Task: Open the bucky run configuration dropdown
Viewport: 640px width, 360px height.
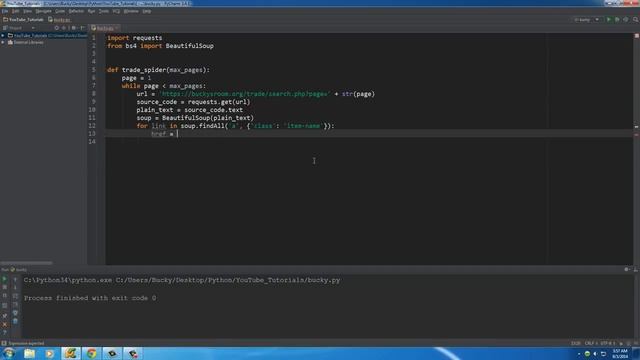Action: pyautogui.click(x=587, y=20)
